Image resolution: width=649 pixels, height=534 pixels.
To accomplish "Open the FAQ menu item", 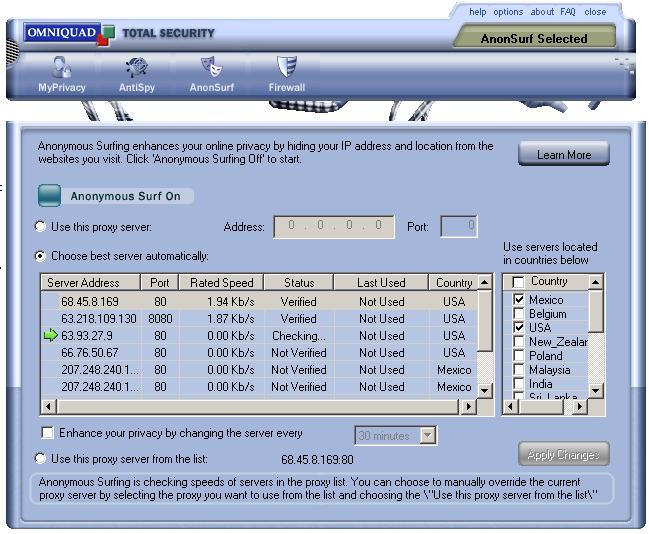I will [x=568, y=12].
